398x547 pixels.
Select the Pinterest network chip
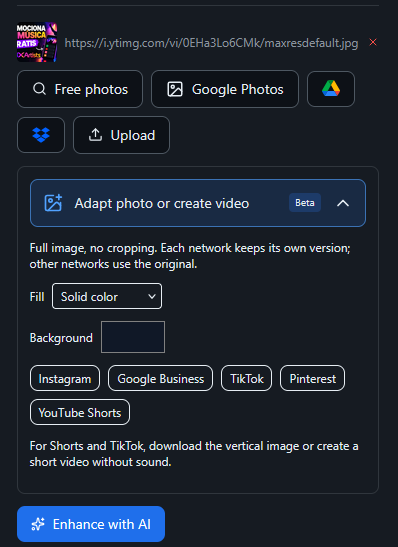[313, 379]
